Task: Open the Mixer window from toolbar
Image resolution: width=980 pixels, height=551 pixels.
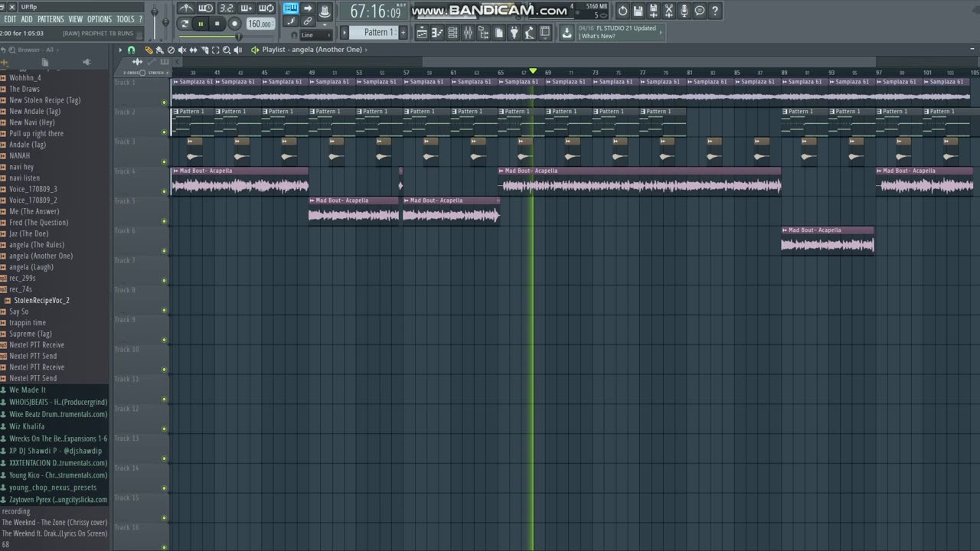Action: (x=468, y=32)
